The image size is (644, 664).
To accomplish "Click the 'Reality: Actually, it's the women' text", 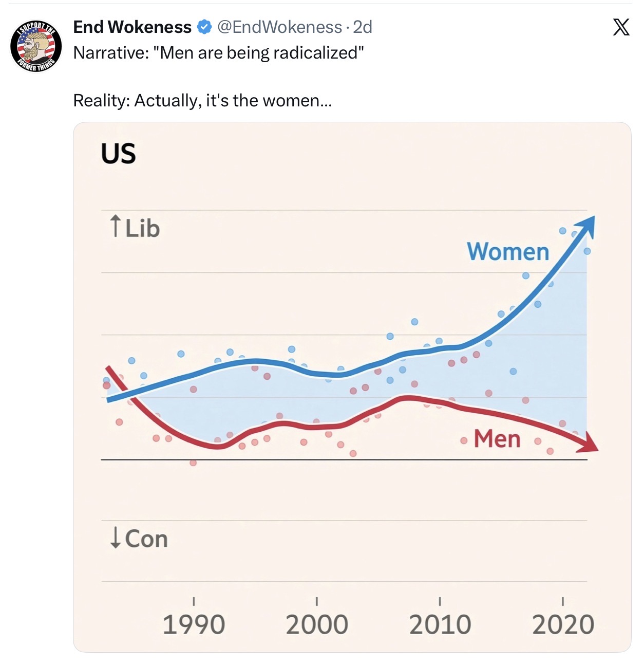I will 202,101.
